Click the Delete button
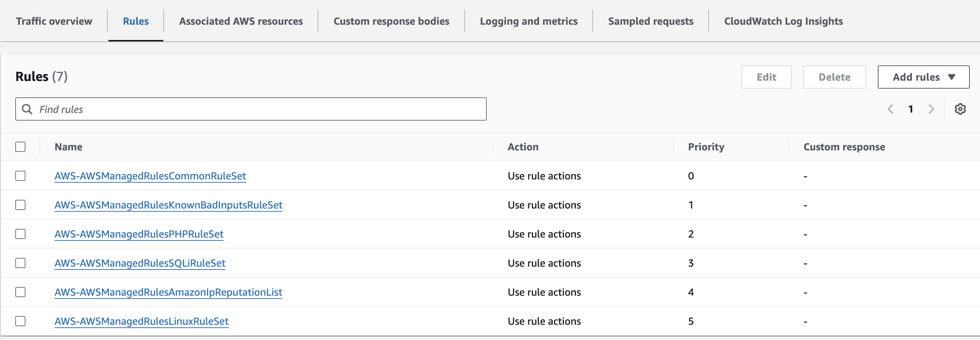 pyautogui.click(x=834, y=77)
